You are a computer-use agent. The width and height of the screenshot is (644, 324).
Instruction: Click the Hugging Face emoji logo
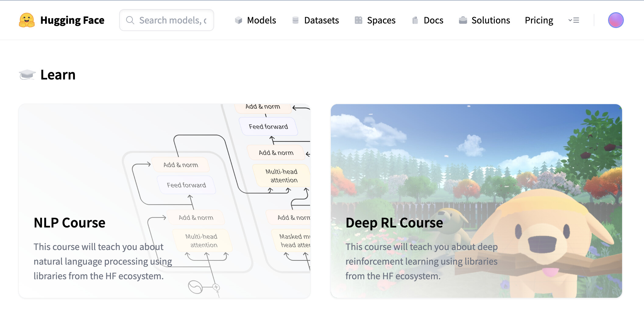(x=27, y=20)
